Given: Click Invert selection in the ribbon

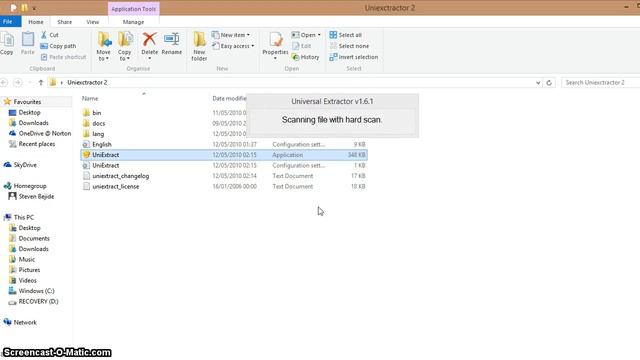Looking at the screenshot, I should click(353, 57).
